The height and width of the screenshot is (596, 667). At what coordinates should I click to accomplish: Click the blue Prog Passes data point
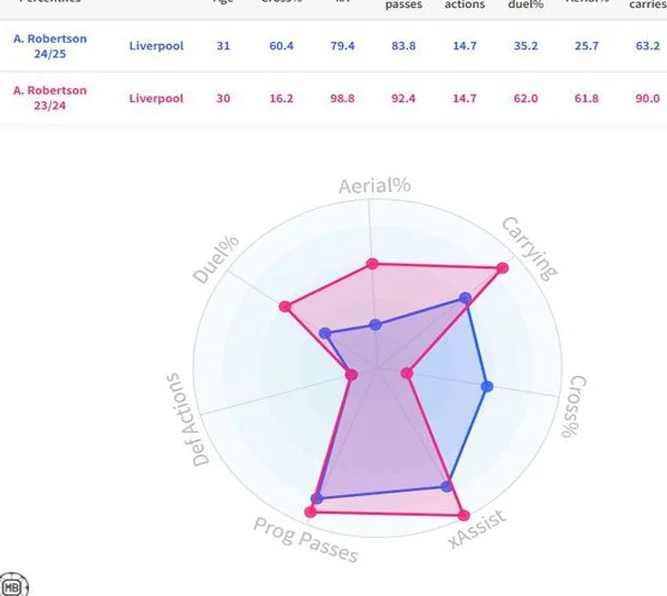click(316, 499)
